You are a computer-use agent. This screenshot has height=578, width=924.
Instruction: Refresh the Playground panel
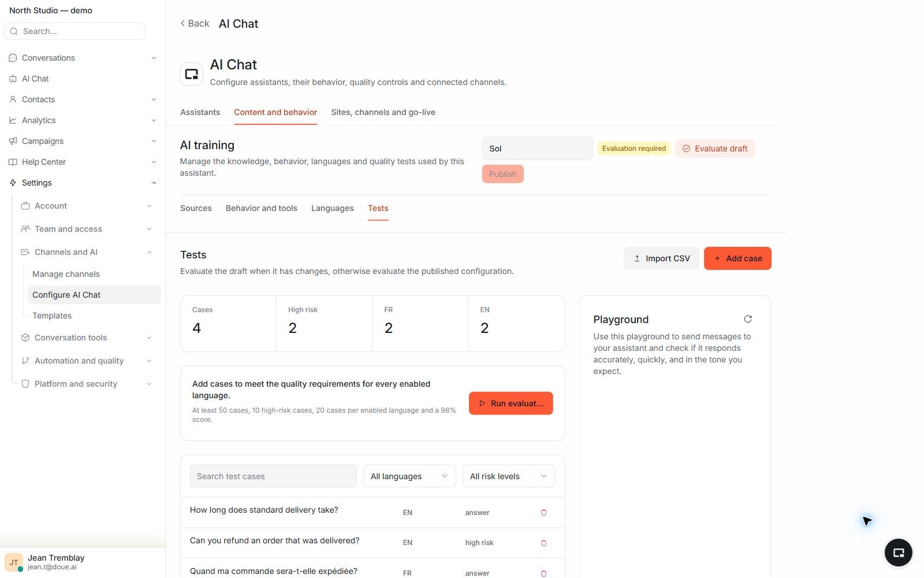[x=748, y=319]
